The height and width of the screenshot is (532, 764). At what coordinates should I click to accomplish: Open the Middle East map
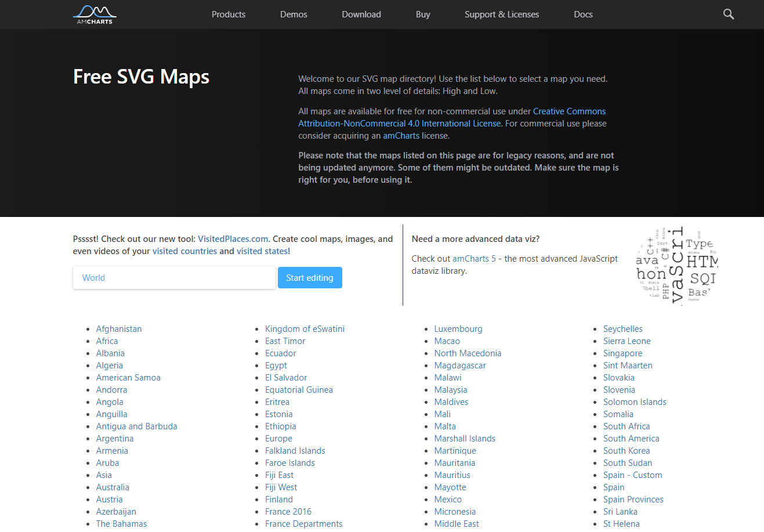point(457,524)
